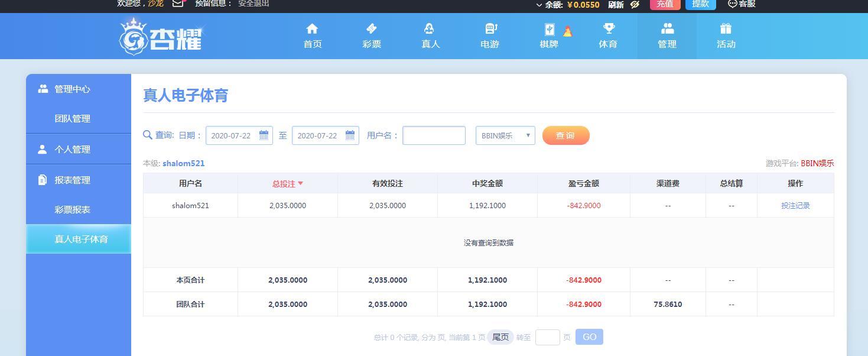868x356 pixels.
Task: Click the 中奖金额 column header
Action: pos(487,183)
